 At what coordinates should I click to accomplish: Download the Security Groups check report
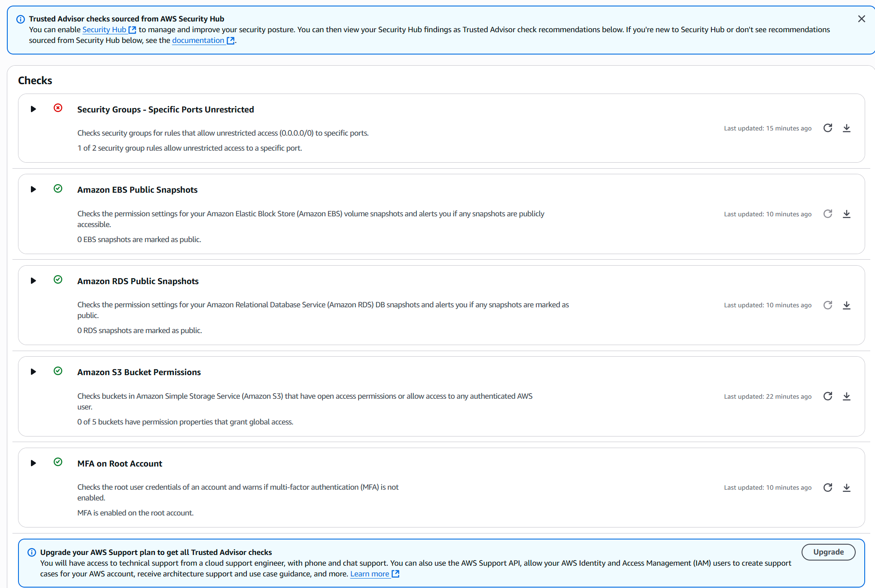point(847,128)
